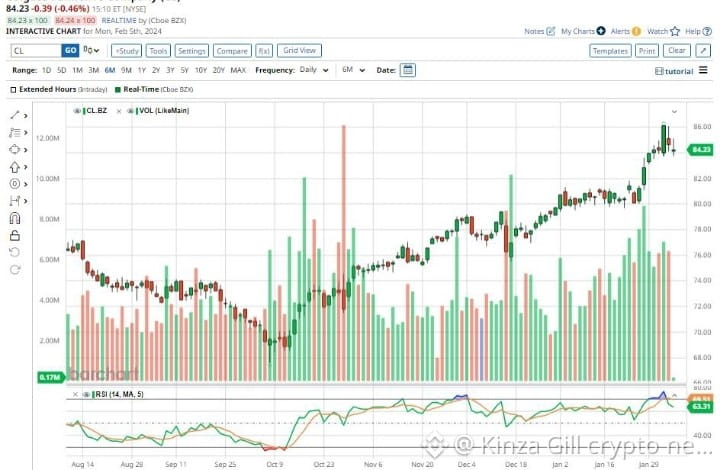
Task: Select the shapes drawing tool icon
Action: pyautogui.click(x=15, y=150)
